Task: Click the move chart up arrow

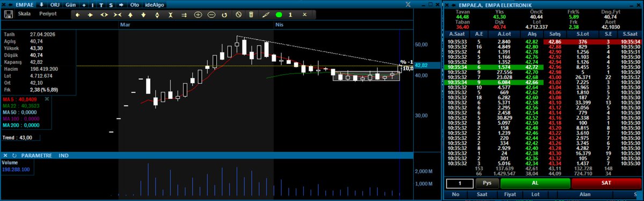Action: (x=131, y=14)
